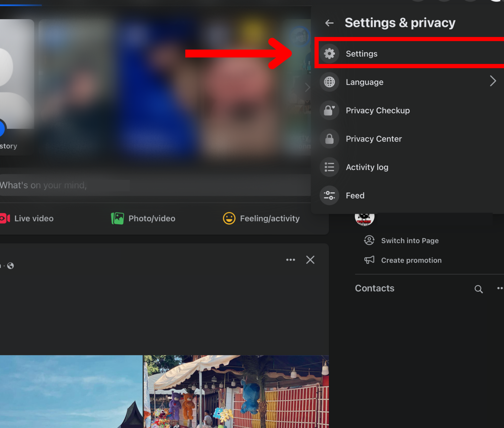This screenshot has width=504, height=428.
Task: Expand the Language submenu chevron
Action: pos(493,81)
